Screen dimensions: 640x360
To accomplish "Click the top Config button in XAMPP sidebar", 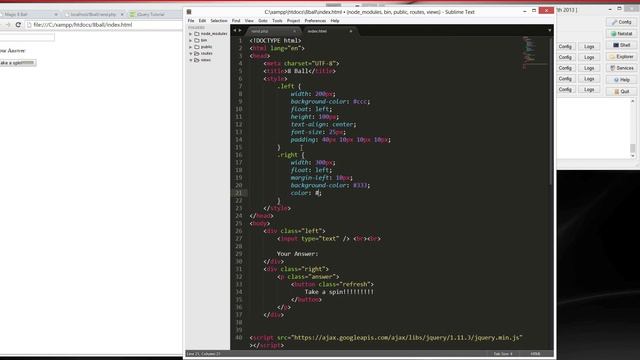I will tap(621, 22).
